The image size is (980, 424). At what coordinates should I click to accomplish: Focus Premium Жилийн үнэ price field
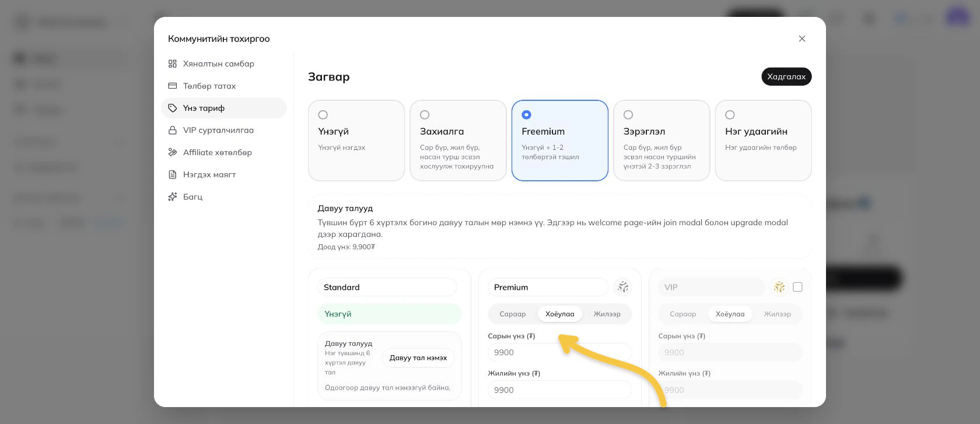[x=560, y=390]
